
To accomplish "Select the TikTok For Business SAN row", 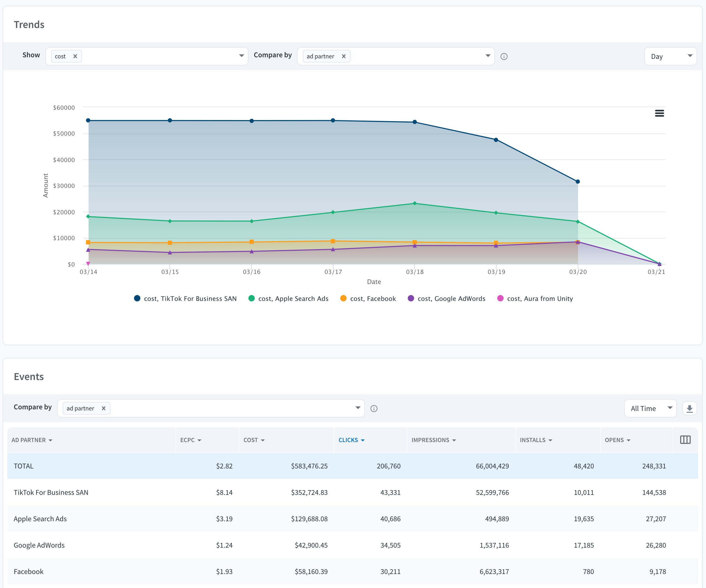I will (x=353, y=492).
